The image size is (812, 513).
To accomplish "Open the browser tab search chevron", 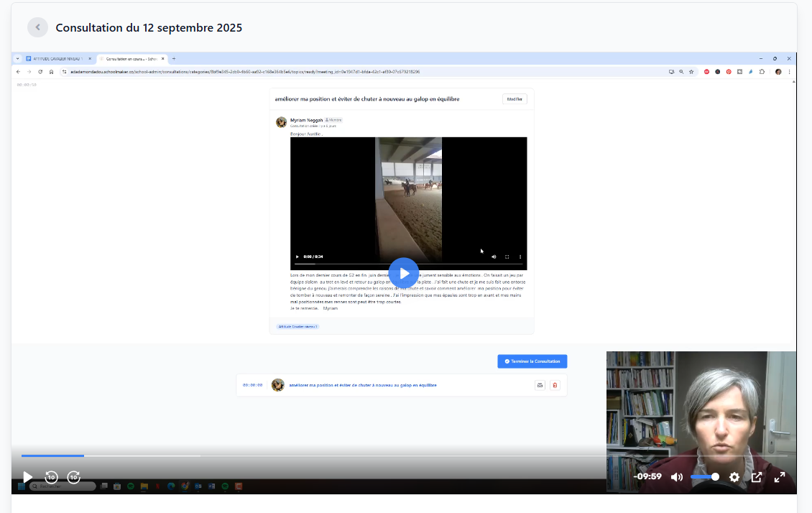I will (x=18, y=58).
